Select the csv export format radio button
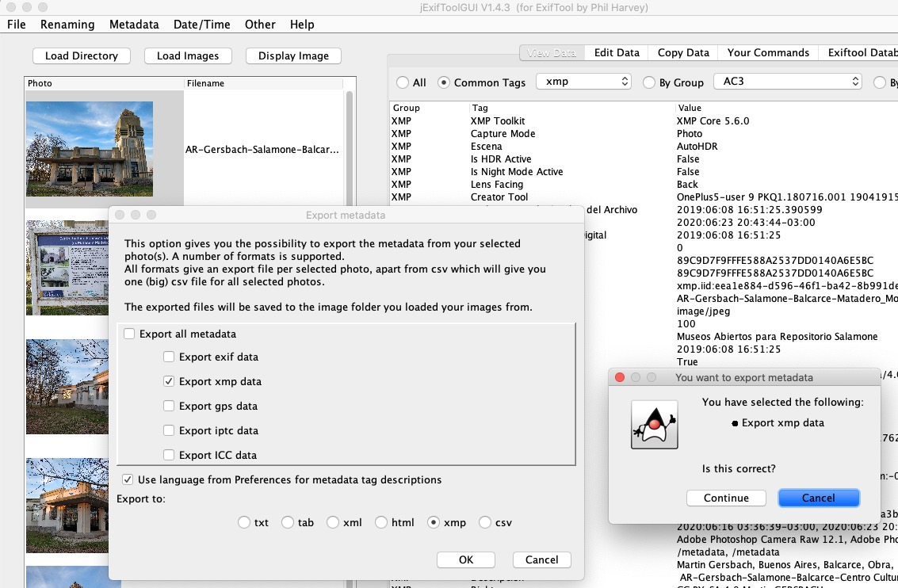The height and width of the screenshot is (588, 898). [x=484, y=522]
